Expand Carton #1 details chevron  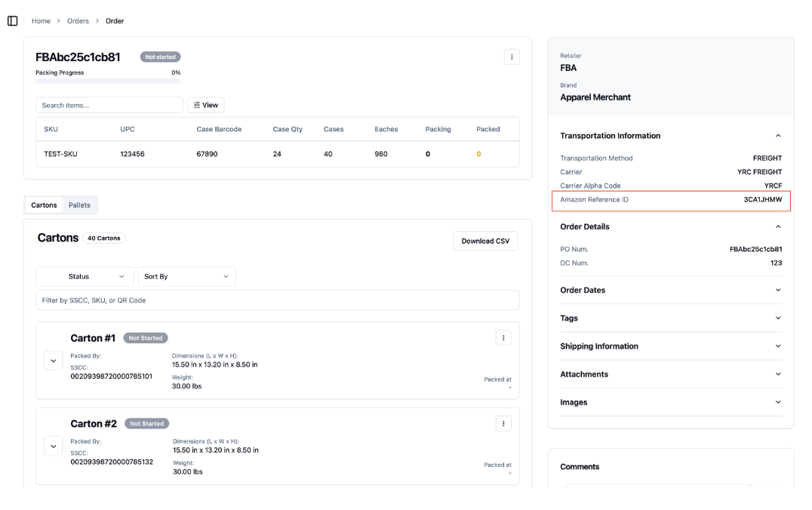point(54,361)
